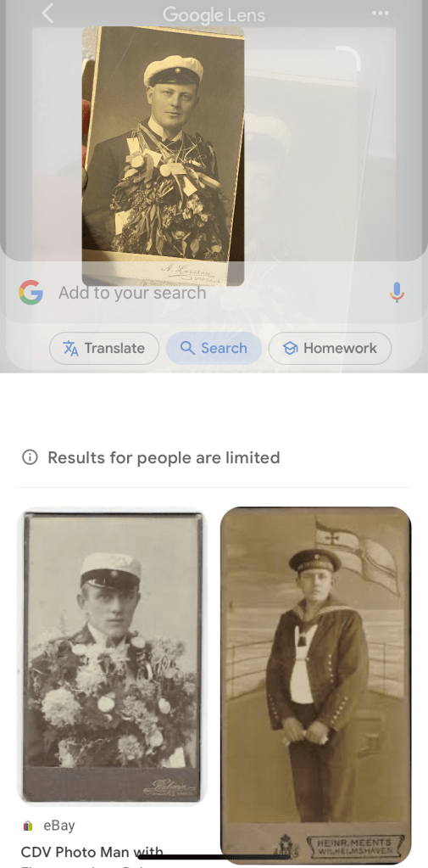Tap the home indicator bar

(214, 857)
